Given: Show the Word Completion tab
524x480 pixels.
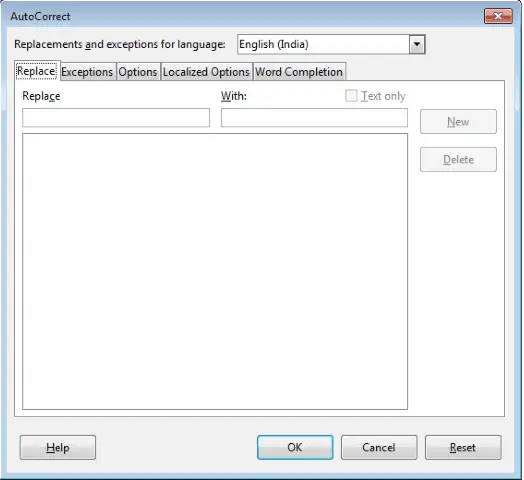Looking at the screenshot, I should (299, 72).
